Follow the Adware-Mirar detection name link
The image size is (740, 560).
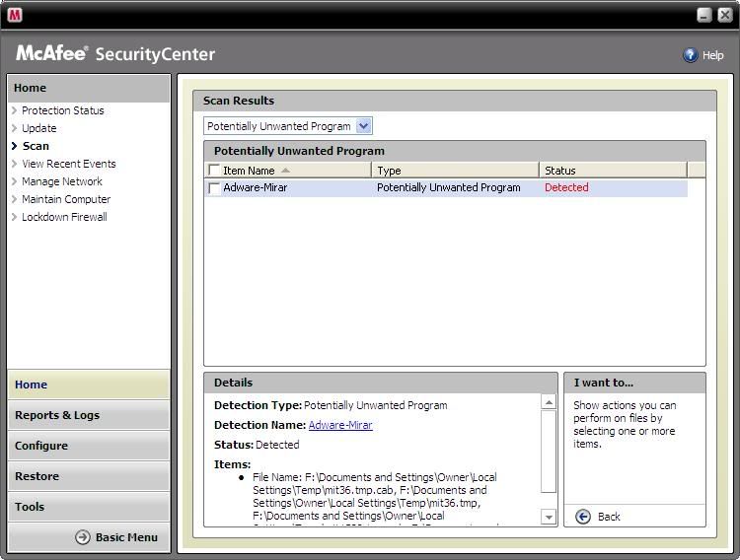point(340,425)
